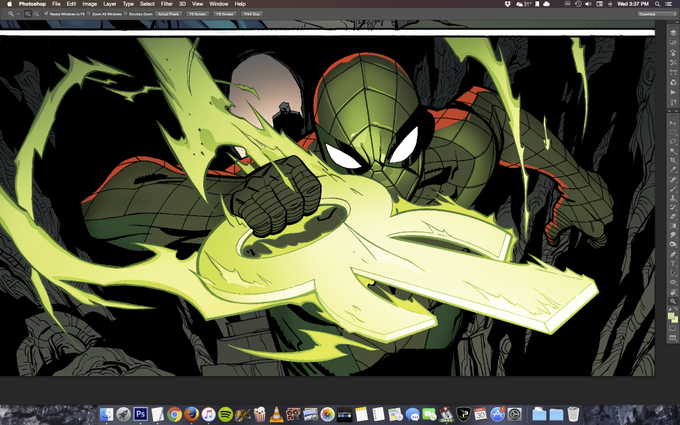
Task: Select the Move tool in the toolbar
Action: click(x=673, y=123)
